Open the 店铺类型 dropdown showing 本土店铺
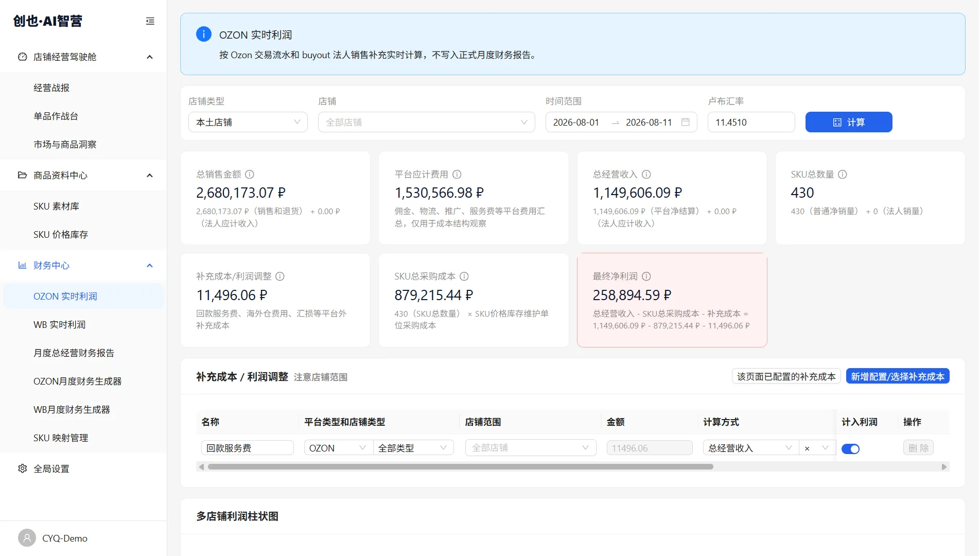 248,122
